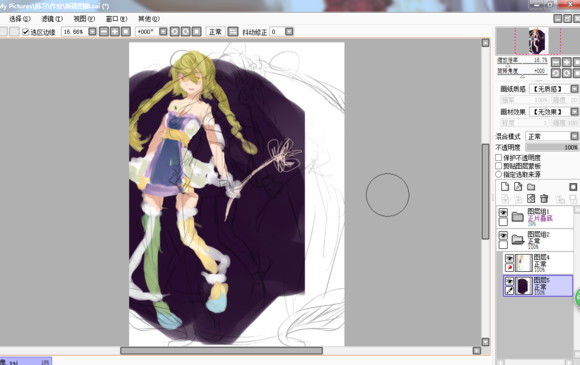Flip view horizontally using toolbar button
Image resolution: width=580 pixels, height=365 pixels.
coord(233,32)
